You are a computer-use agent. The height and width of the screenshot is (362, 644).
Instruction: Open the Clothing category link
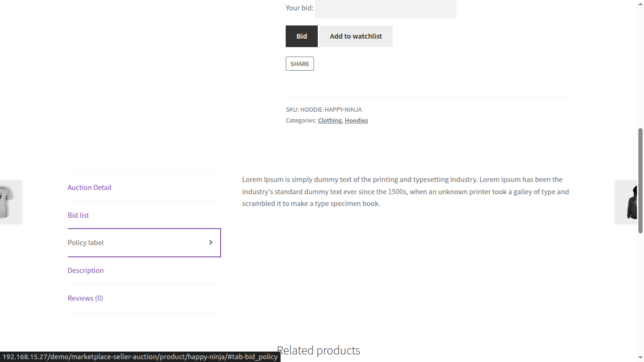[330, 121]
